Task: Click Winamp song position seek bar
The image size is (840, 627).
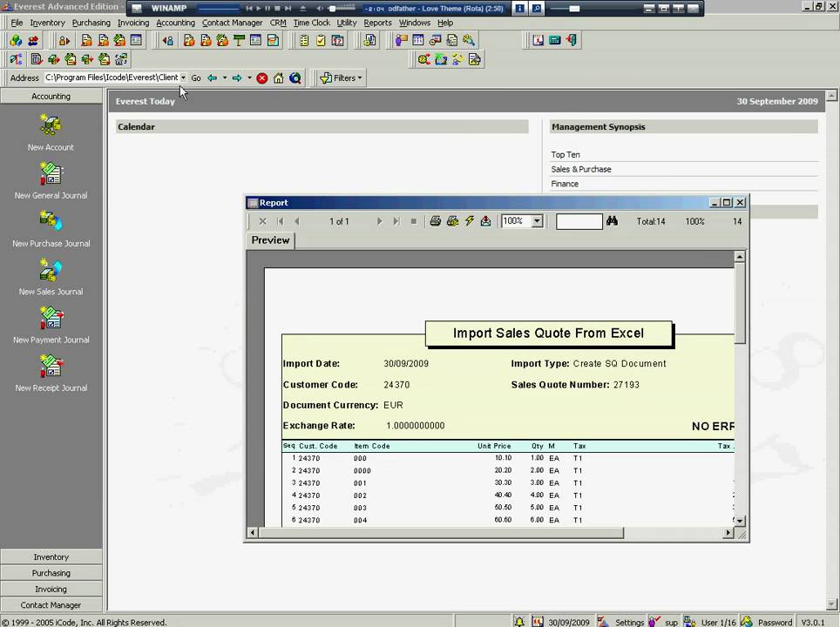Action: [x=218, y=8]
